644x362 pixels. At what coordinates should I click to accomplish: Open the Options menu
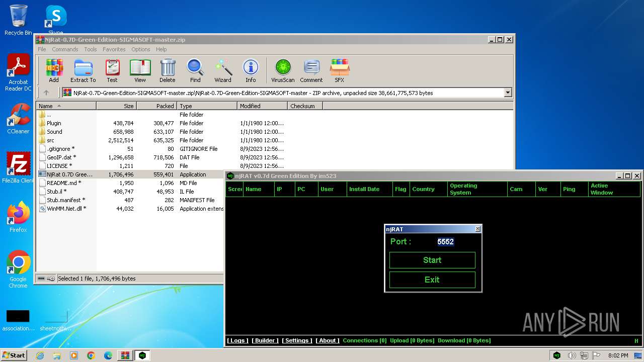(141, 49)
